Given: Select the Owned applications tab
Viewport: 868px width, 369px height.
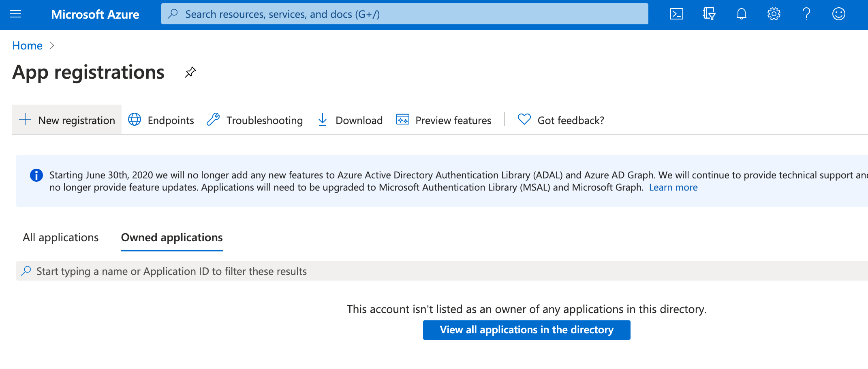Looking at the screenshot, I should tap(172, 237).
